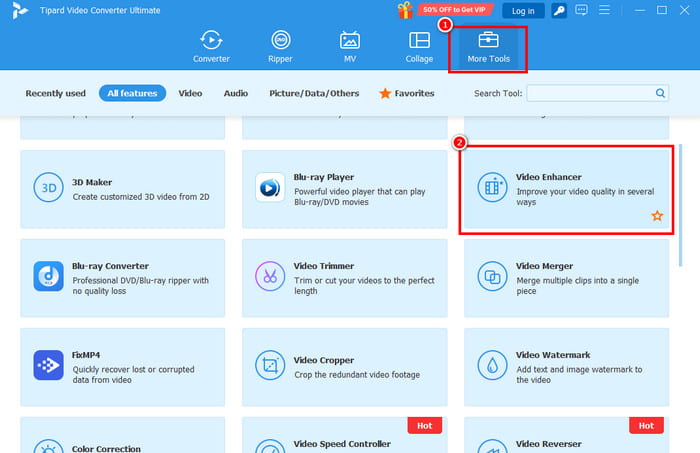Image resolution: width=700 pixels, height=453 pixels.
Task: Click 'Add text and image watermark' text
Action: [x=579, y=374]
